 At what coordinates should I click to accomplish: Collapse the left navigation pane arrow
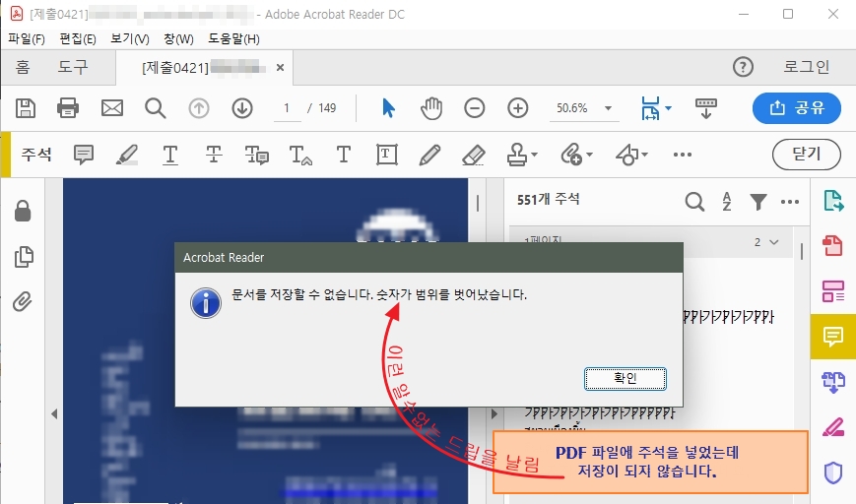pyautogui.click(x=54, y=414)
